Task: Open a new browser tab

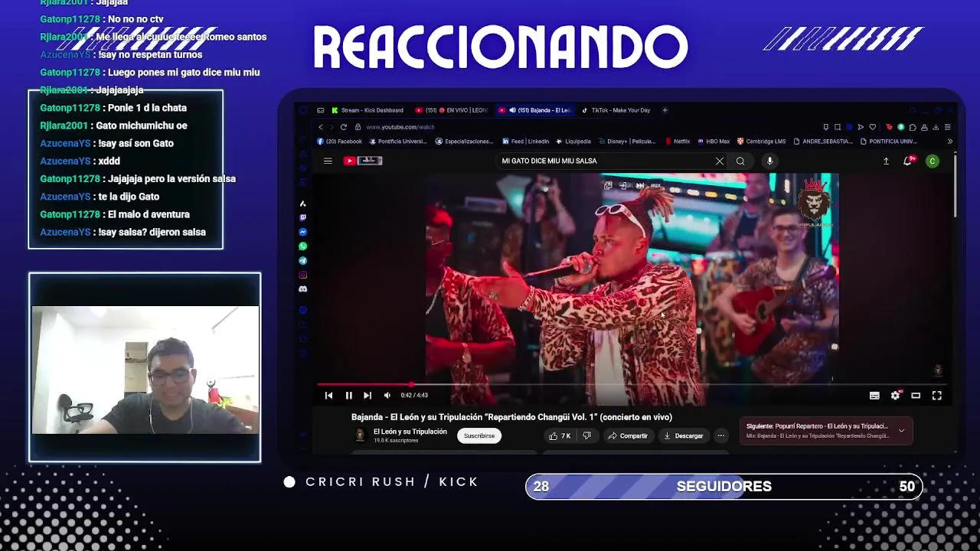Action: tap(665, 110)
